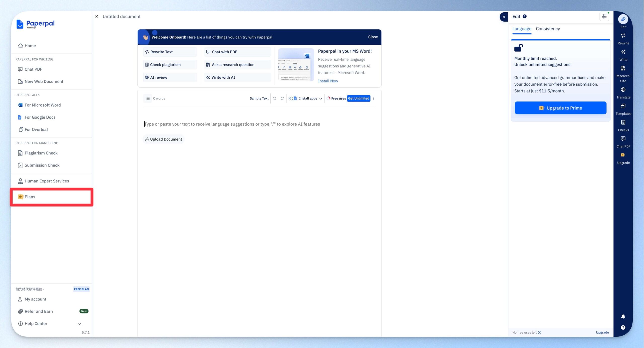The image size is (644, 348).
Task: Close the Welcome Onboard banner
Action: point(373,37)
